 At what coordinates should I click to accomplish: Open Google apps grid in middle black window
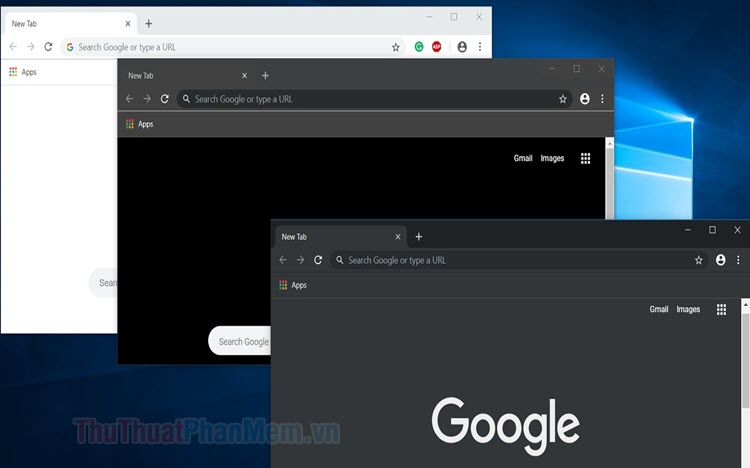(x=585, y=158)
